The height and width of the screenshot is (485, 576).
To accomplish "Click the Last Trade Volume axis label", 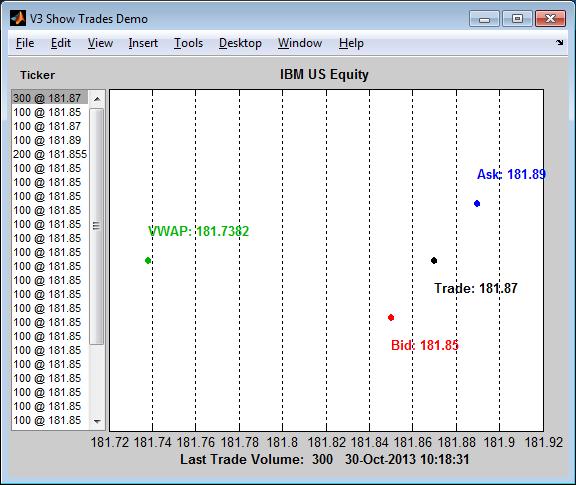I will tap(325, 460).
